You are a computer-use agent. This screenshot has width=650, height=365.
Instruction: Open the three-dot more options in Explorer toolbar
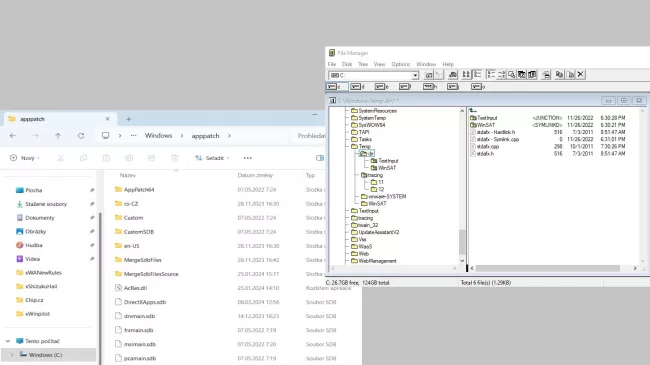[x=247, y=158]
